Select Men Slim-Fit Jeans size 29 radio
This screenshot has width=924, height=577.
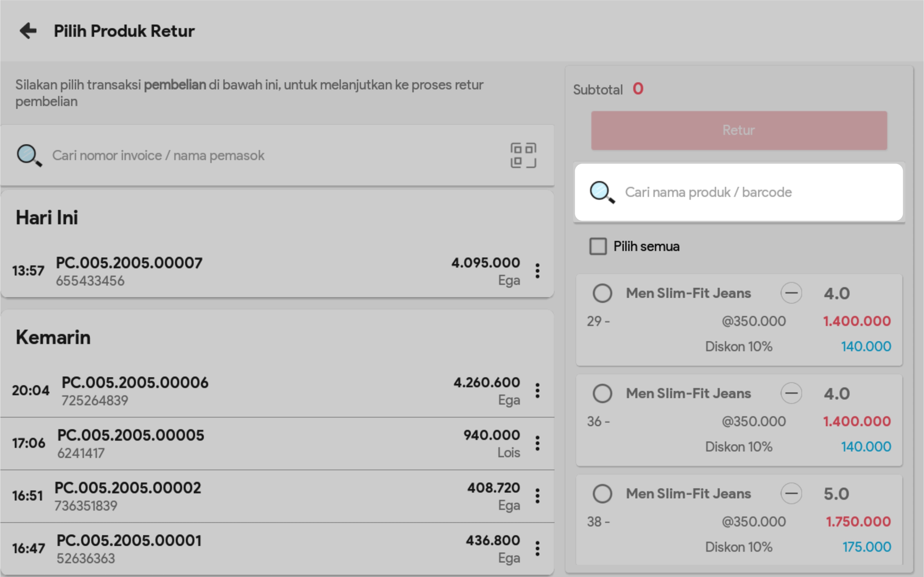pos(602,293)
